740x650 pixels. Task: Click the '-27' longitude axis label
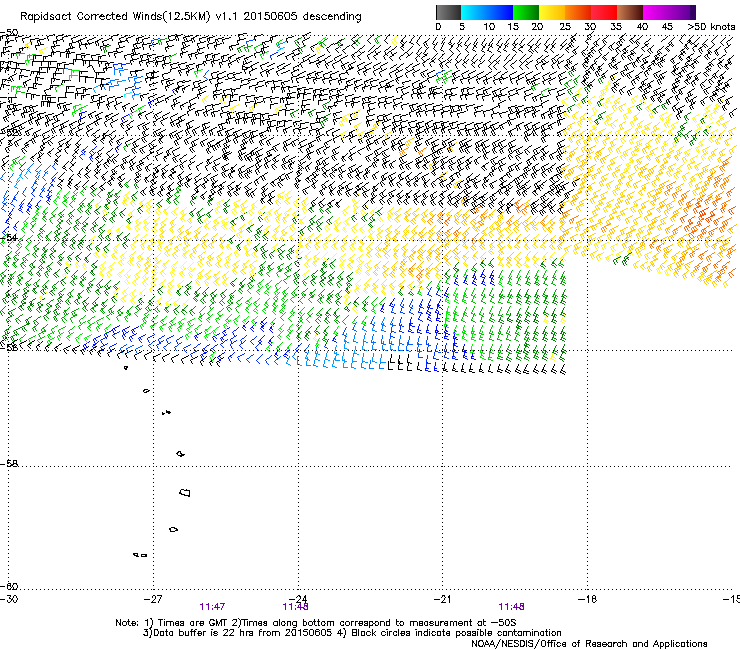coord(153,599)
